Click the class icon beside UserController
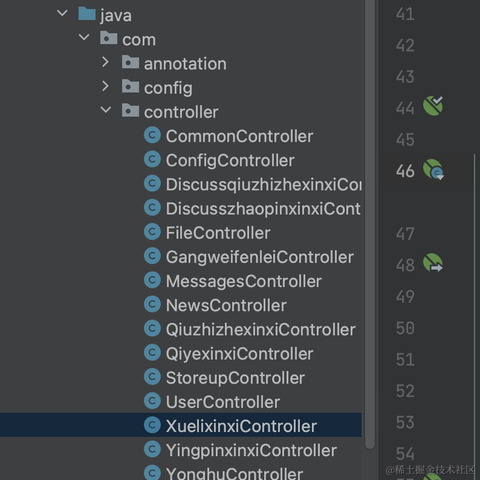Screen dimensions: 480x480 tap(152, 401)
